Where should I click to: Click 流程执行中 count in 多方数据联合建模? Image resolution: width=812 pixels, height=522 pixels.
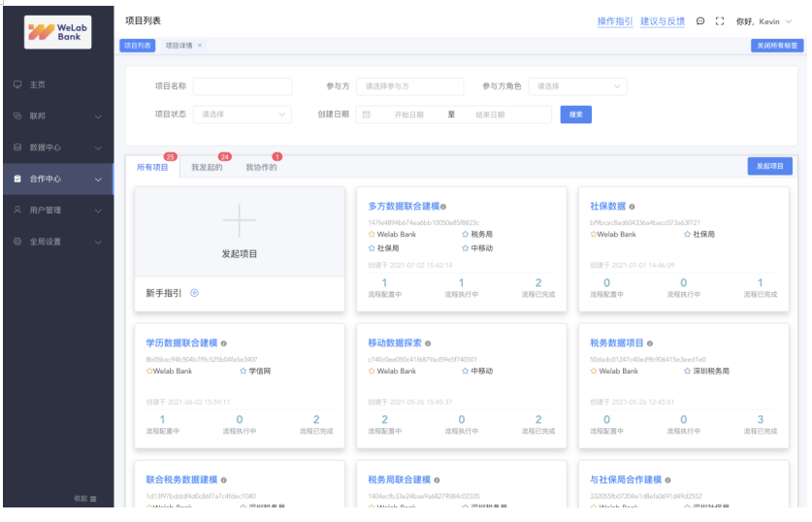pyautogui.click(x=462, y=282)
